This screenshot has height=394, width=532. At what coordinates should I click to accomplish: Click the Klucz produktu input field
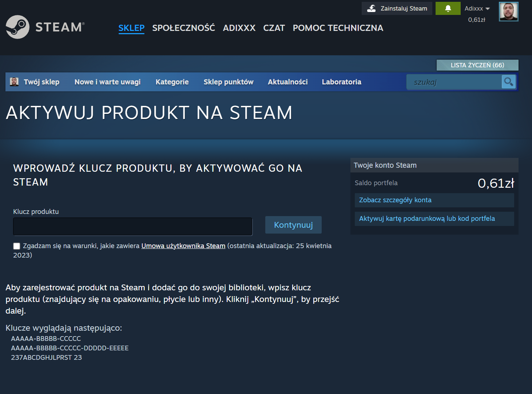132,226
